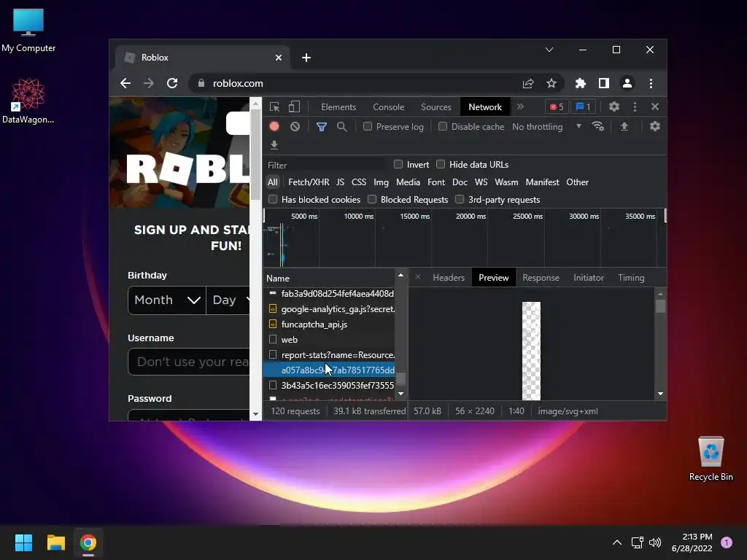Screen dimensions: 747x560
Task: Filter requests by Font type
Action: pos(436,182)
